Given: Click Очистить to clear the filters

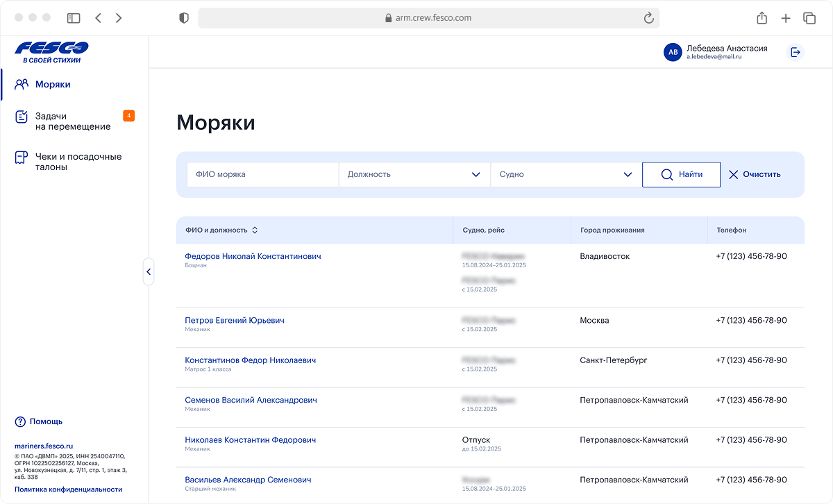Looking at the screenshot, I should 755,175.
